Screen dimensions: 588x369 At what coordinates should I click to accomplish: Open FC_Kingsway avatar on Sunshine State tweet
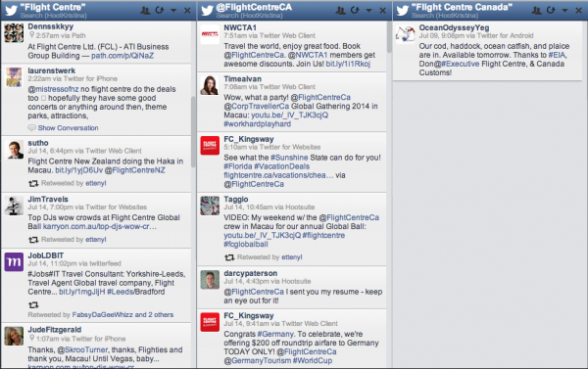tap(210, 146)
